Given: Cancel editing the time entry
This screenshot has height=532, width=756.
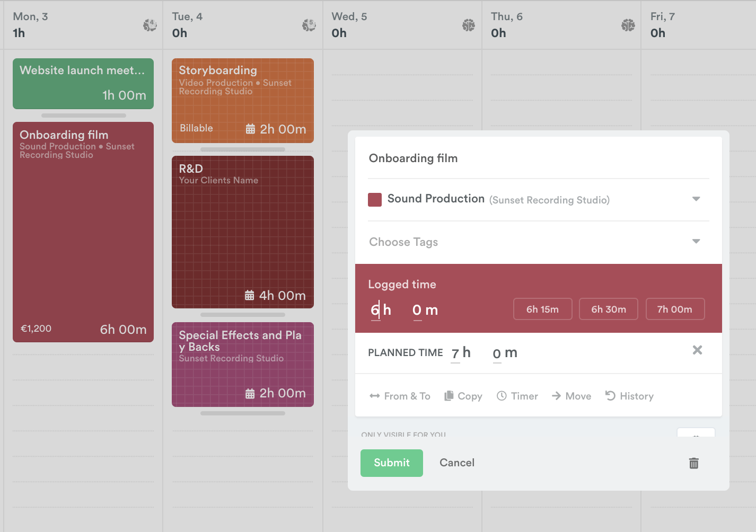Looking at the screenshot, I should click(456, 463).
